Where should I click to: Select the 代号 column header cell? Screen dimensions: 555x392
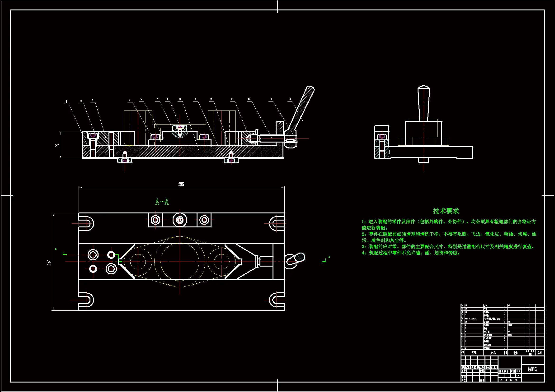click(x=474, y=353)
